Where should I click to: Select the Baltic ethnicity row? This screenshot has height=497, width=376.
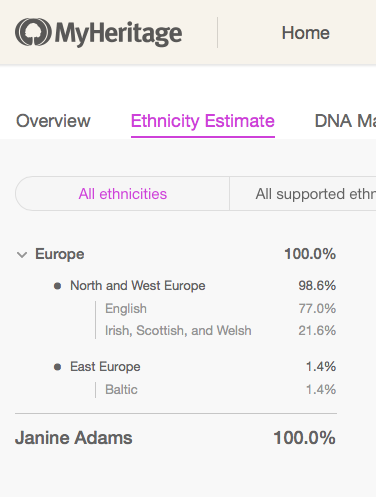pyautogui.click(x=220, y=390)
